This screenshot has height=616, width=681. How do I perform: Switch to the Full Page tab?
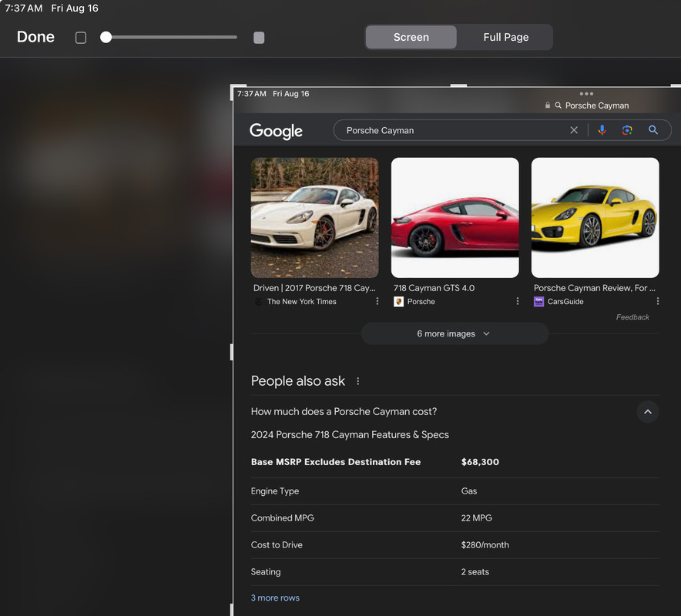pos(505,37)
